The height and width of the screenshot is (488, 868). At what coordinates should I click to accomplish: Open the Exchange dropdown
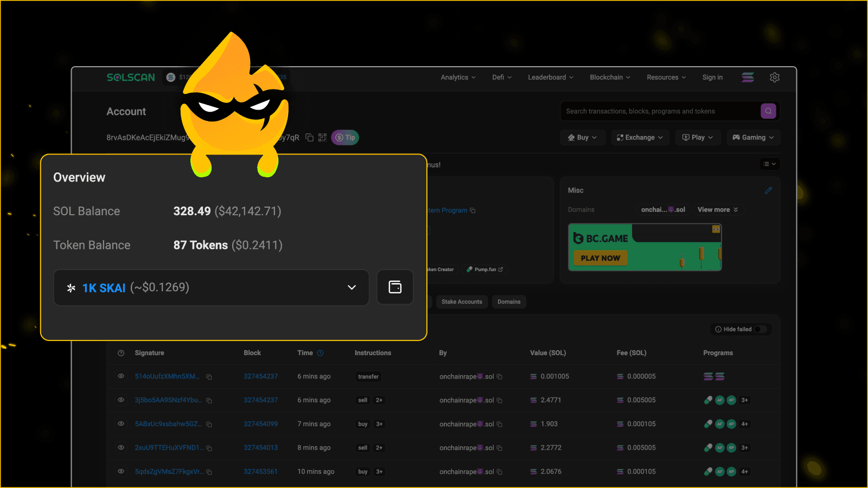(x=640, y=138)
